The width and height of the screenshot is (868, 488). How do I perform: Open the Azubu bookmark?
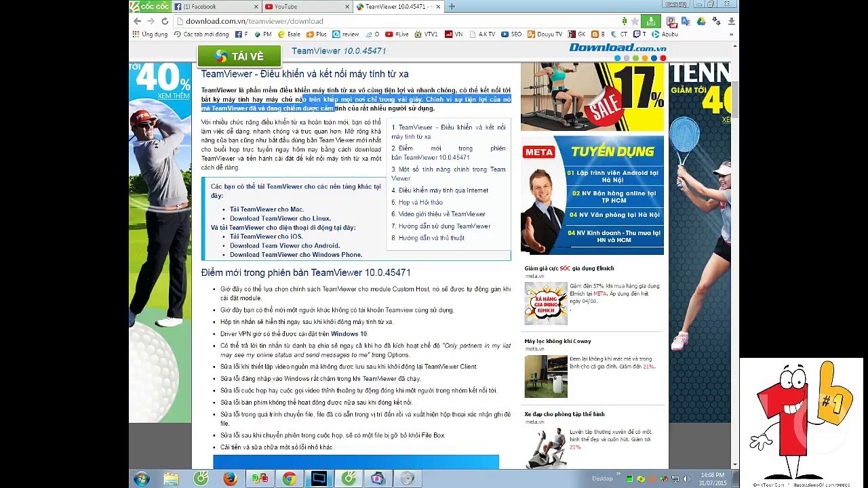[665, 35]
